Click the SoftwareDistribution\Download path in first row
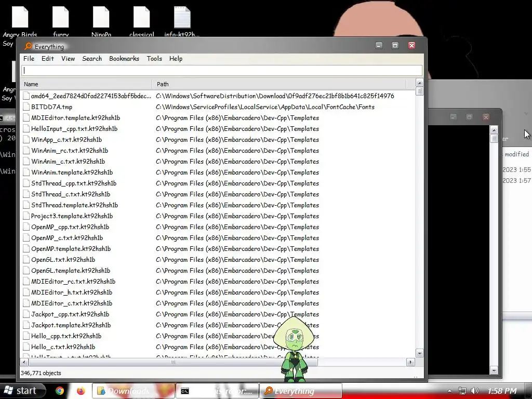Image resolution: width=532 pixels, height=399 pixels. click(275, 96)
